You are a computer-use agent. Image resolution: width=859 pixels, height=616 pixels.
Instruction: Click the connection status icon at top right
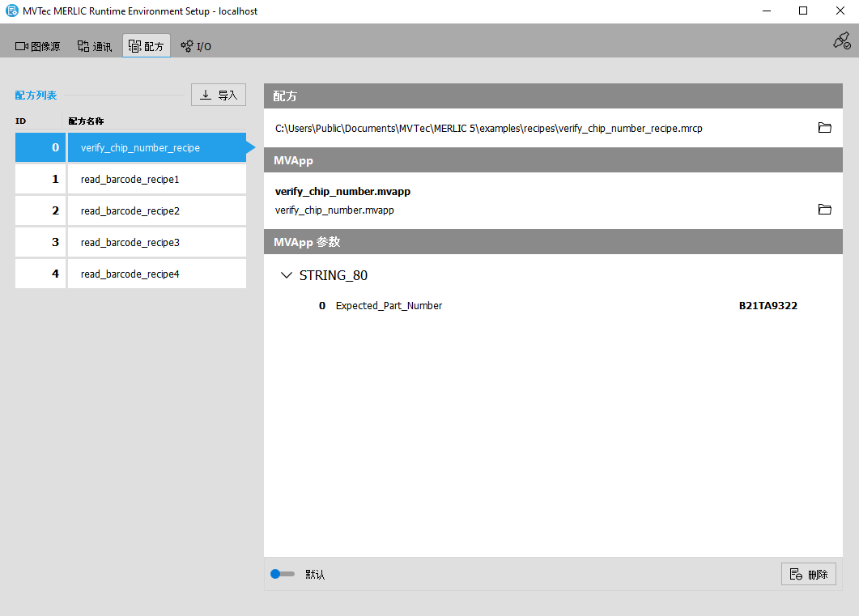pyautogui.click(x=841, y=40)
